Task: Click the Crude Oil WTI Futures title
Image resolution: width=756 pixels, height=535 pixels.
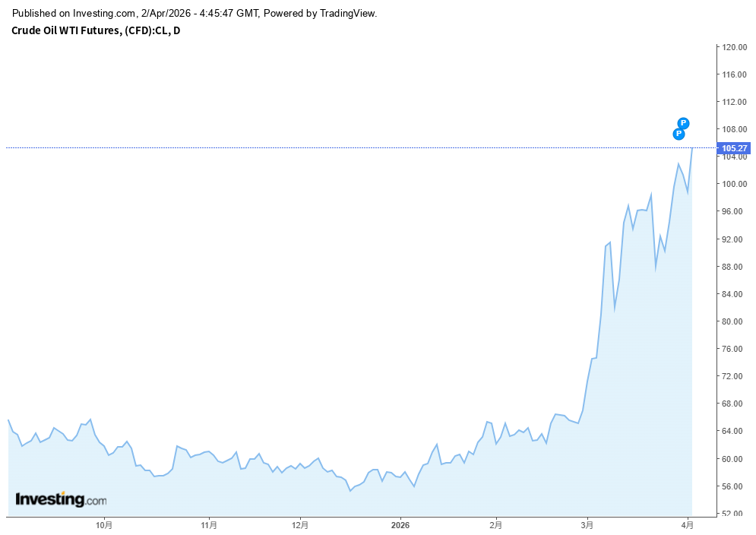Action: (x=96, y=30)
